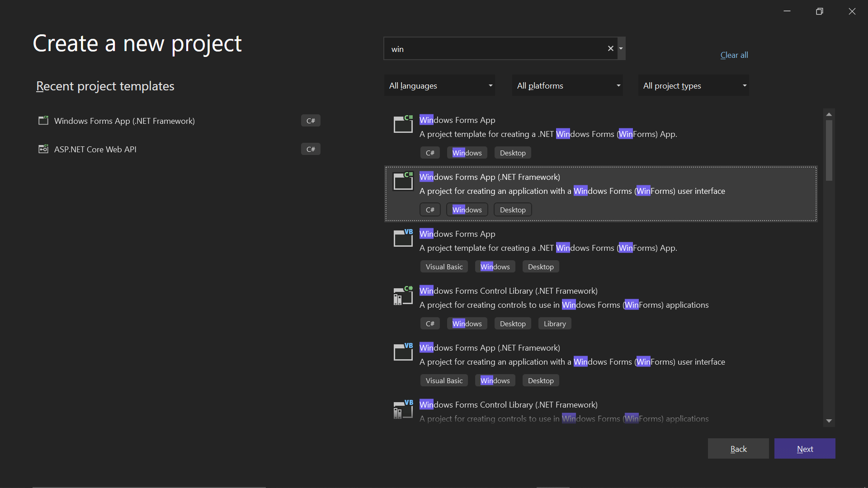This screenshot has width=868, height=488.
Task: Expand the search history dropdown arrow
Action: (621, 48)
